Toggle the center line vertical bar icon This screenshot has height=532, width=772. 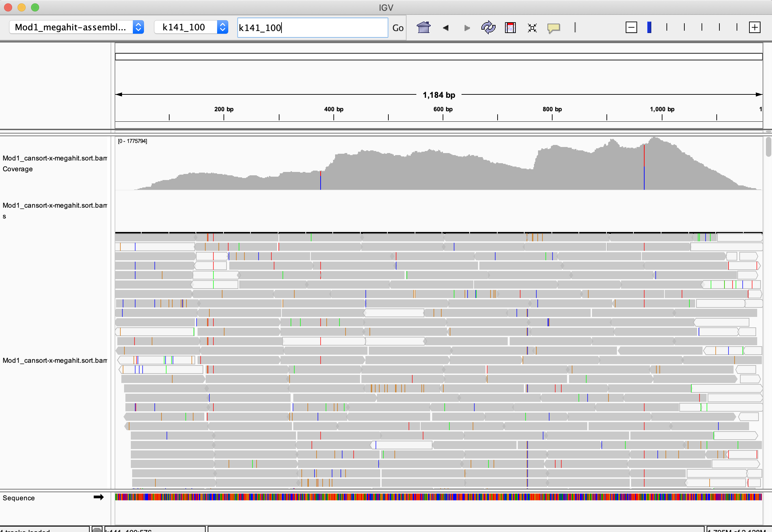[x=575, y=27]
